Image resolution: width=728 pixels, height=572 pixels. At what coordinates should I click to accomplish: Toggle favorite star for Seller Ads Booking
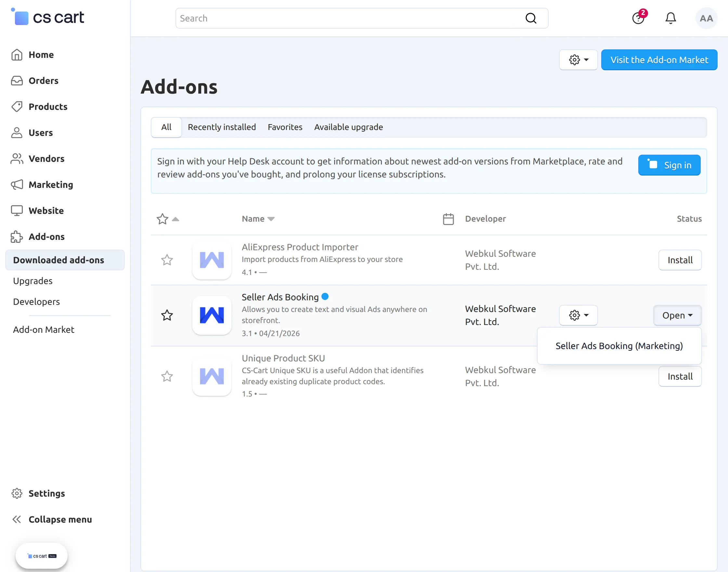tap(167, 315)
